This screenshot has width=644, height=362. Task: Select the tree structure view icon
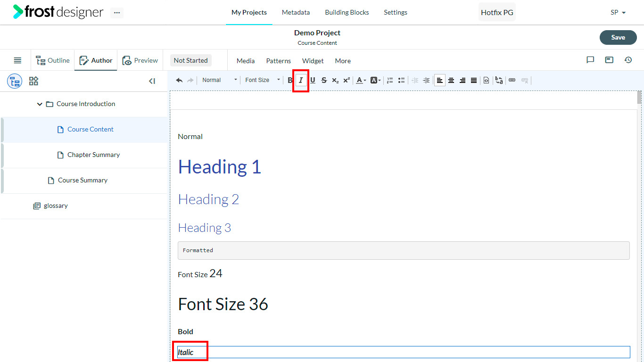(15, 81)
